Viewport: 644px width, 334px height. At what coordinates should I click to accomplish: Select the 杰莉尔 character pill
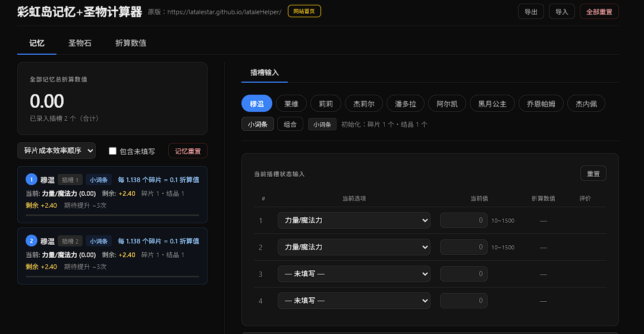[x=364, y=104]
